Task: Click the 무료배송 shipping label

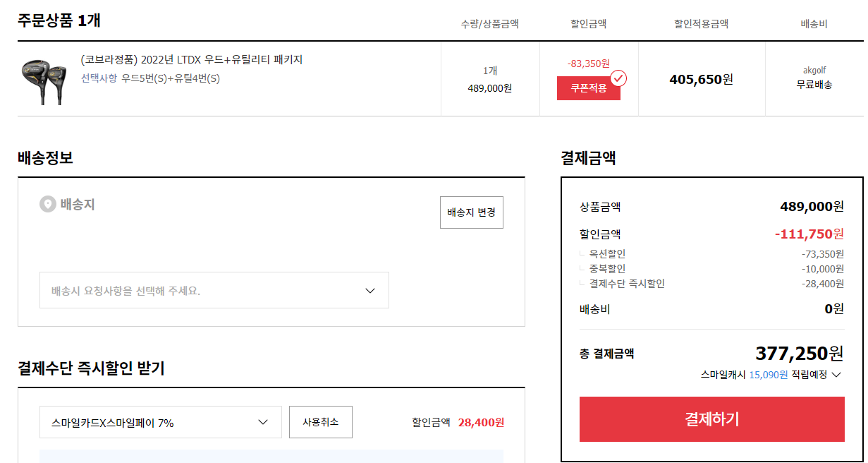Action: pos(814,85)
